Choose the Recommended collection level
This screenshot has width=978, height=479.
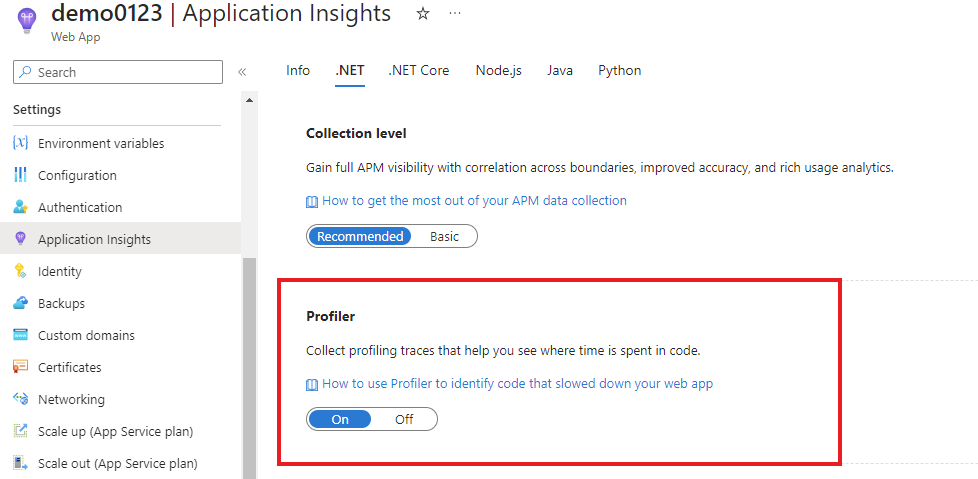coord(360,236)
